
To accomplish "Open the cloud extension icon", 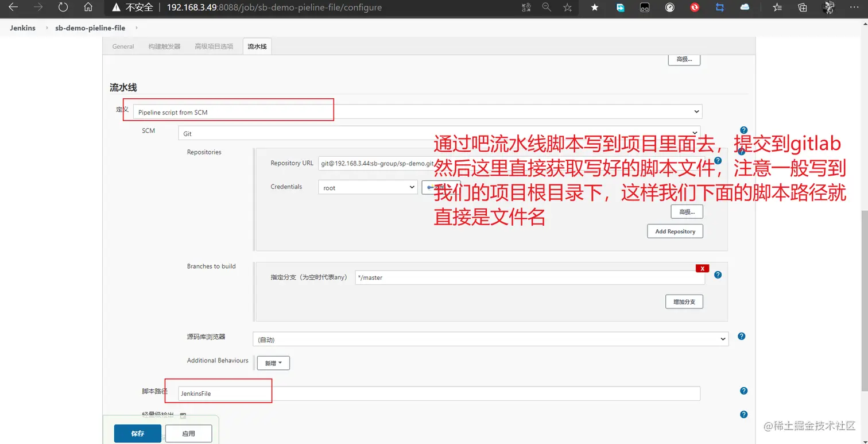I will (745, 7).
